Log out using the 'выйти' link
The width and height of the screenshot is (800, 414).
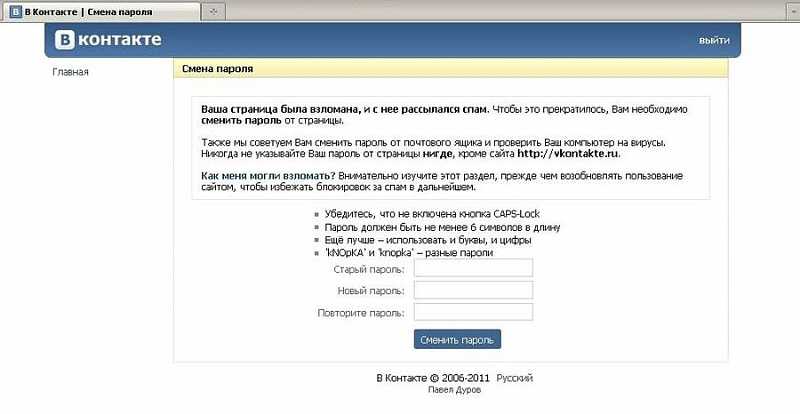coord(714,40)
